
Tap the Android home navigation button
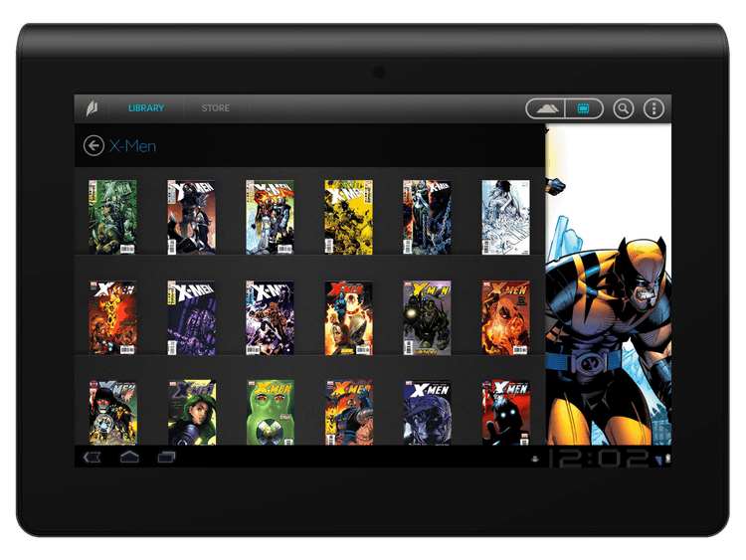click(x=129, y=458)
